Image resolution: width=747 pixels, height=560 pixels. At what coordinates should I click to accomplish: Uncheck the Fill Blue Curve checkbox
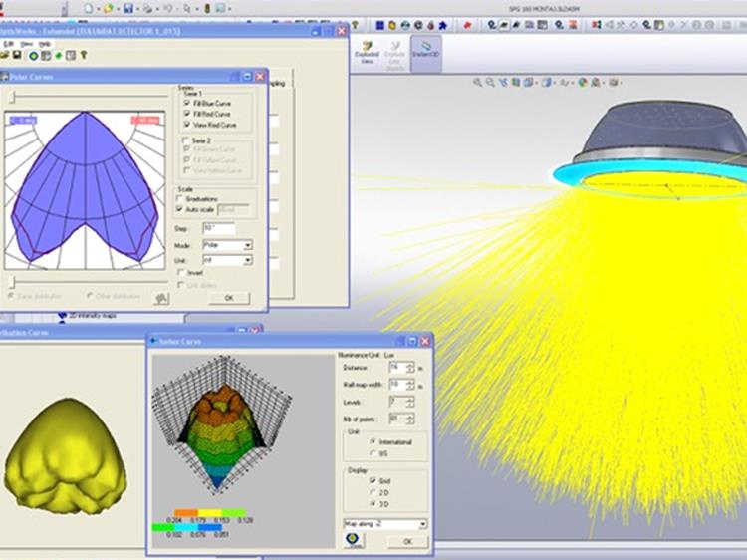(186, 103)
